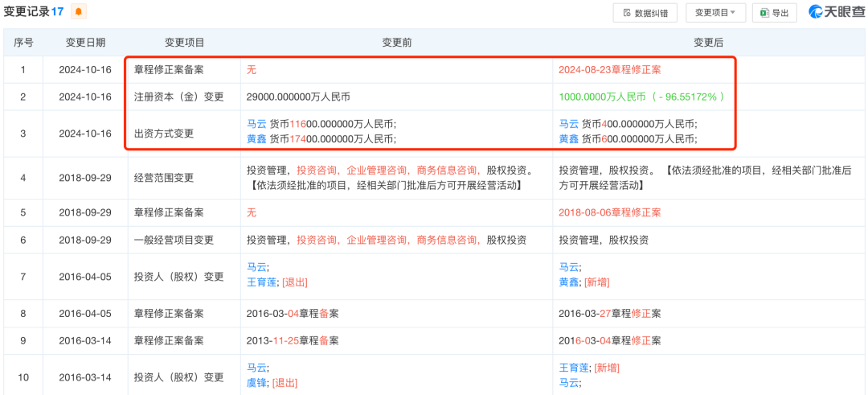This screenshot has height=395, width=868.
Task: Click 马云 link in row 7 变更前 cell
Action: pyautogui.click(x=257, y=267)
